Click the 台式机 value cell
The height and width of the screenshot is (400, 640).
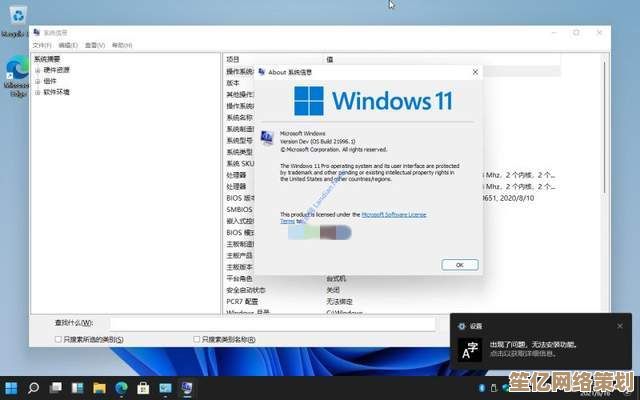point(336,279)
